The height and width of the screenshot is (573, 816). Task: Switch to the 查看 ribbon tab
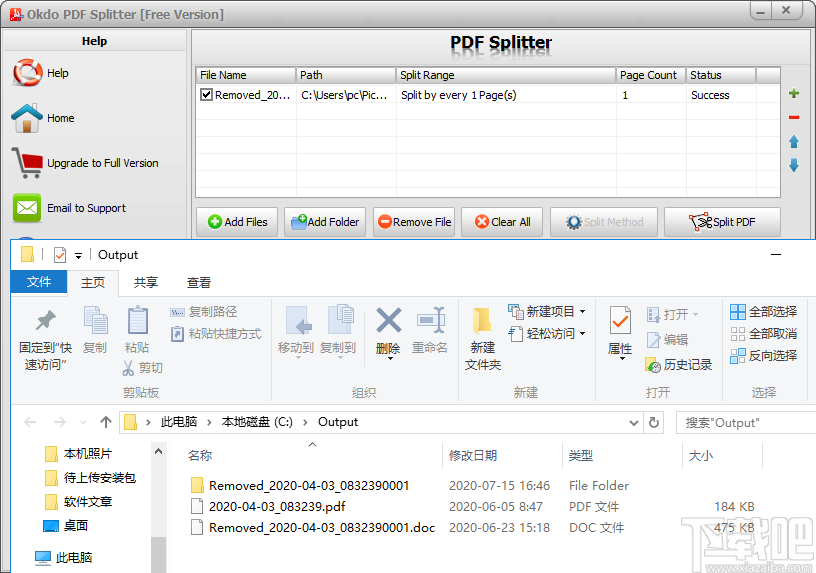click(x=199, y=282)
